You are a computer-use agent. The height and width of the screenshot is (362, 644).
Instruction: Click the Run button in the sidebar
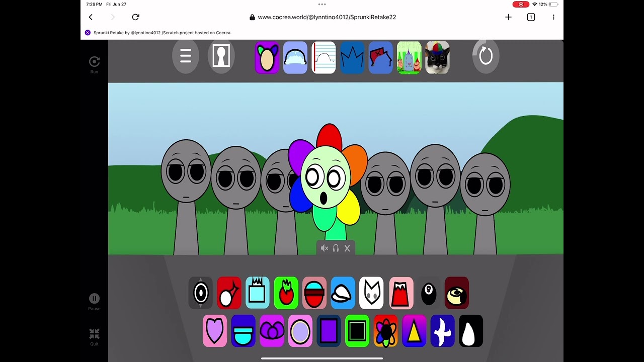tap(94, 64)
